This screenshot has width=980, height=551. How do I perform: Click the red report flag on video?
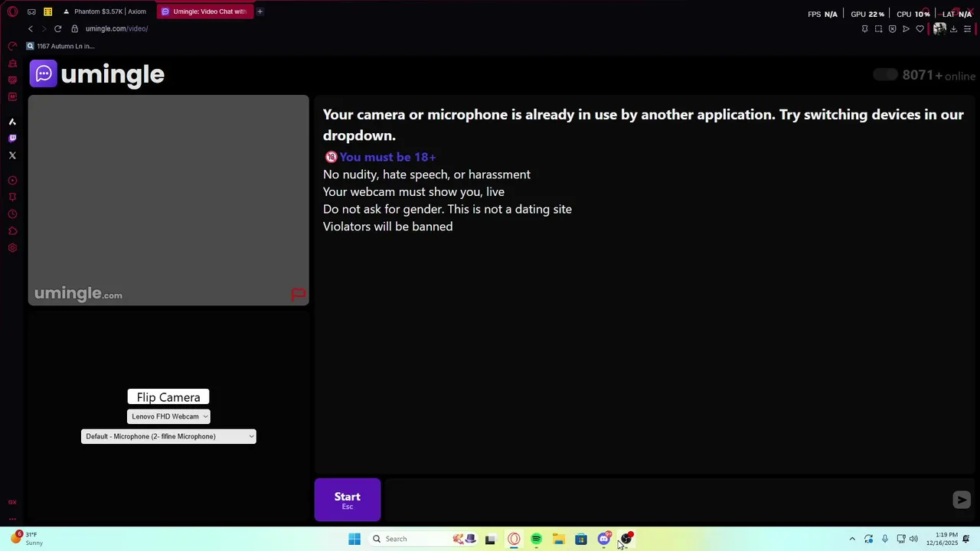click(299, 295)
